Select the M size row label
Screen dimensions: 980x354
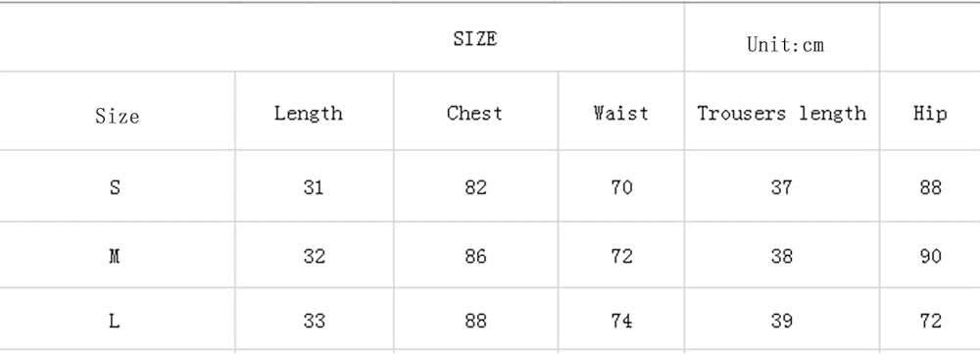[115, 257]
